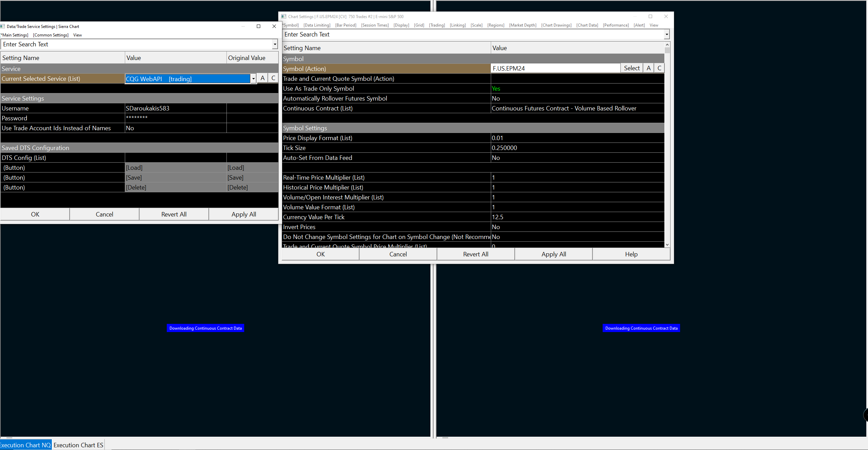Expand Data/Trade Service search text dropdown
The image size is (868, 450).
(x=275, y=44)
